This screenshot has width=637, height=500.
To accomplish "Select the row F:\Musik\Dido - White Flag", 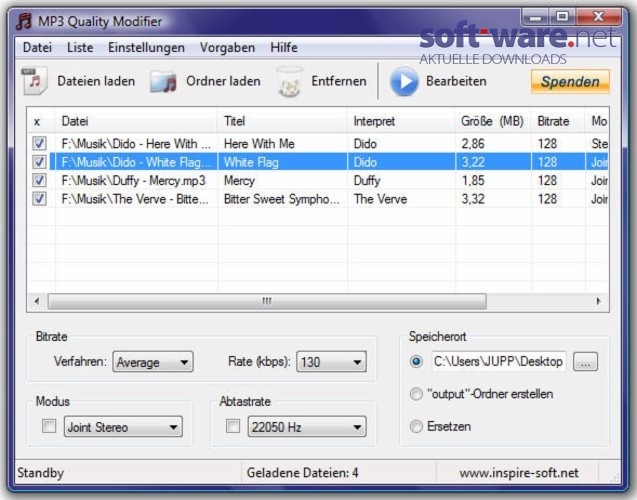I will coord(318,162).
